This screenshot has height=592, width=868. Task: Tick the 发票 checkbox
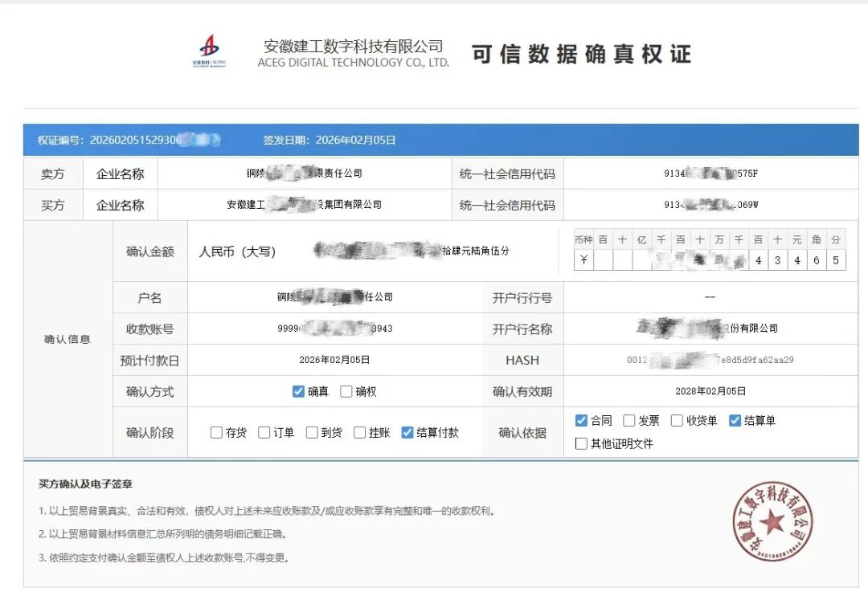click(629, 421)
